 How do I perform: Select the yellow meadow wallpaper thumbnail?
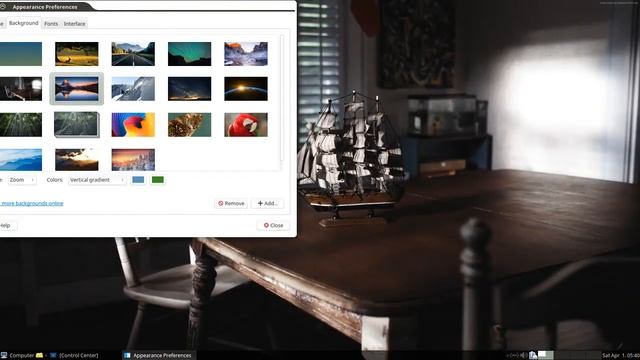click(77, 54)
